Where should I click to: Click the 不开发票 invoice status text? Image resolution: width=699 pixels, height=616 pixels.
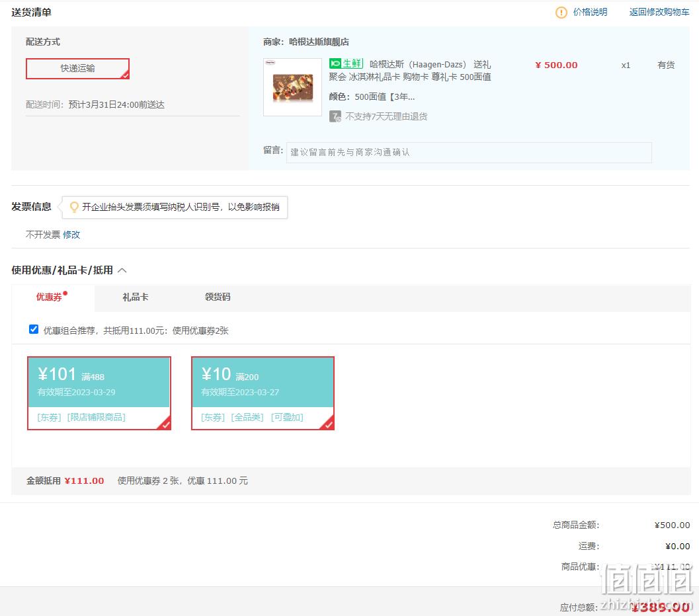(43, 235)
